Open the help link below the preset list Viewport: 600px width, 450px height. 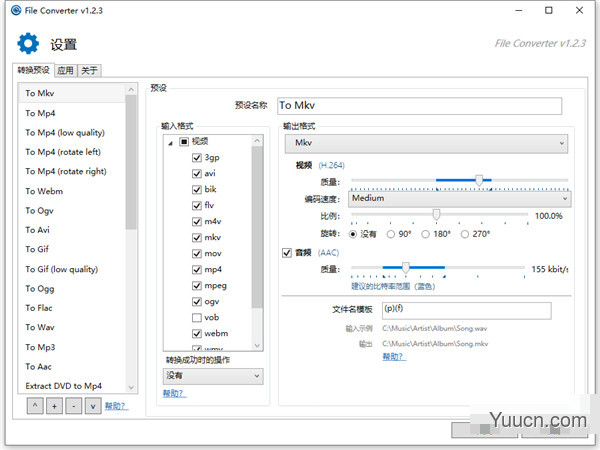coord(116,406)
